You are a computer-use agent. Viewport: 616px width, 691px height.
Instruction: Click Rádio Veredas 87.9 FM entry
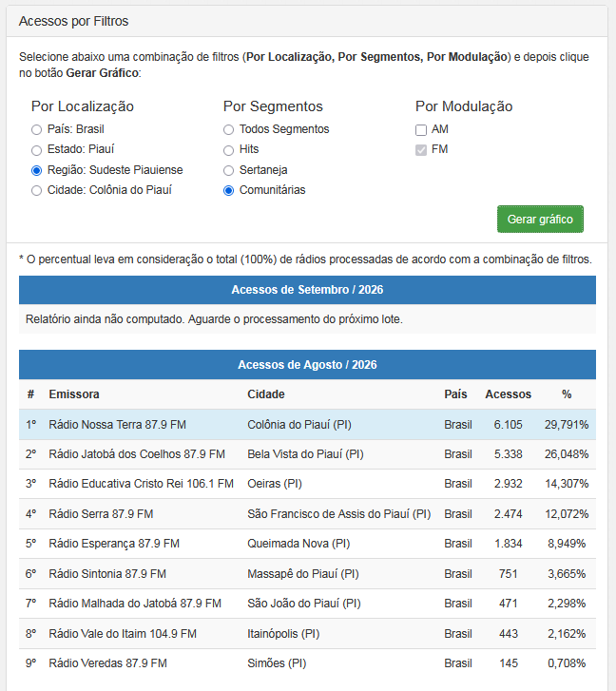click(108, 663)
